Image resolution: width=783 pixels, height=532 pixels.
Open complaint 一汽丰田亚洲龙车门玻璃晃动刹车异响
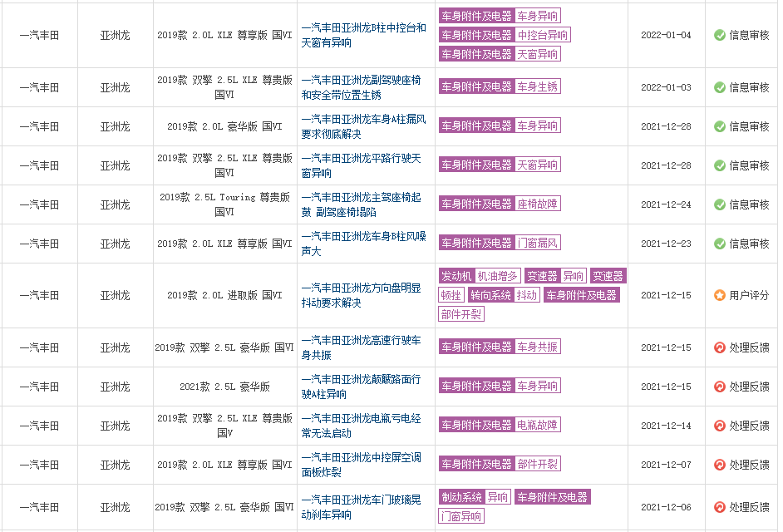[361, 507]
